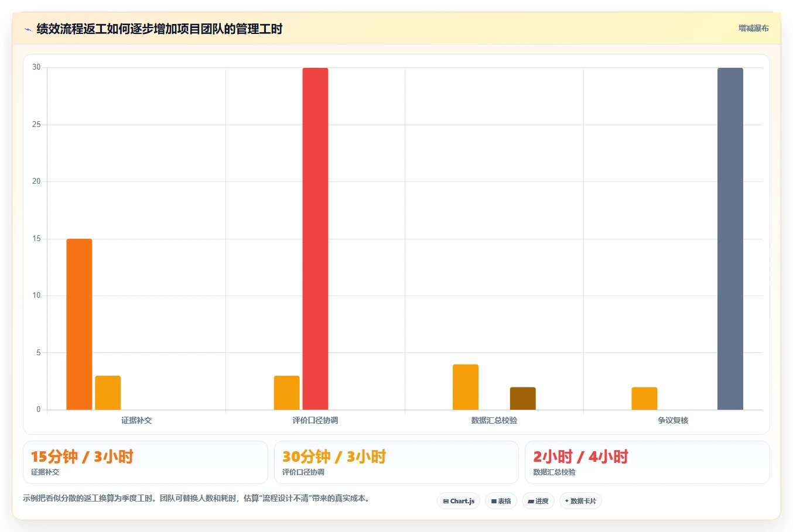The height and width of the screenshot is (532, 793).
Task: Select the amber bar in 评价口径协调
Action: tap(286, 393)
